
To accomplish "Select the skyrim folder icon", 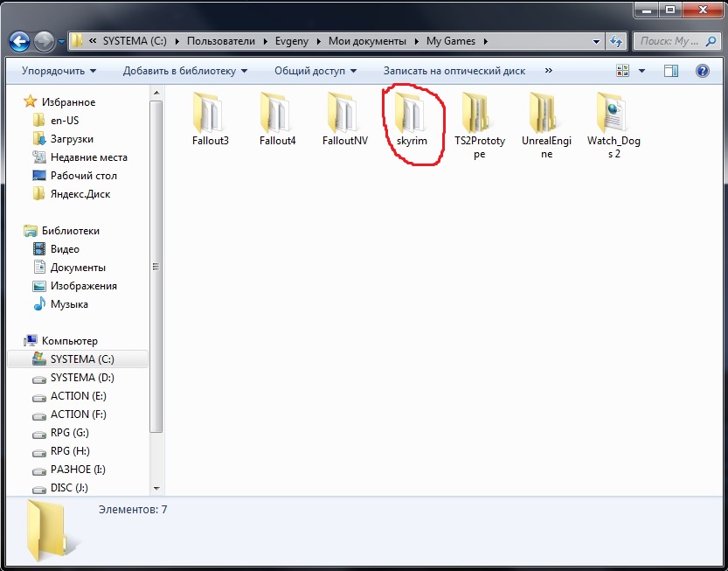I will click(410, 112).
